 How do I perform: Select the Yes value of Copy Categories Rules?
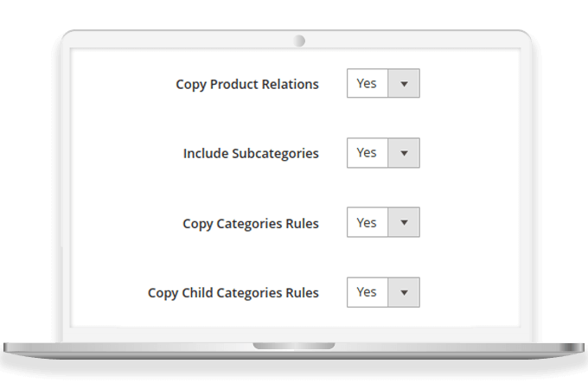(x=367, y=222)
